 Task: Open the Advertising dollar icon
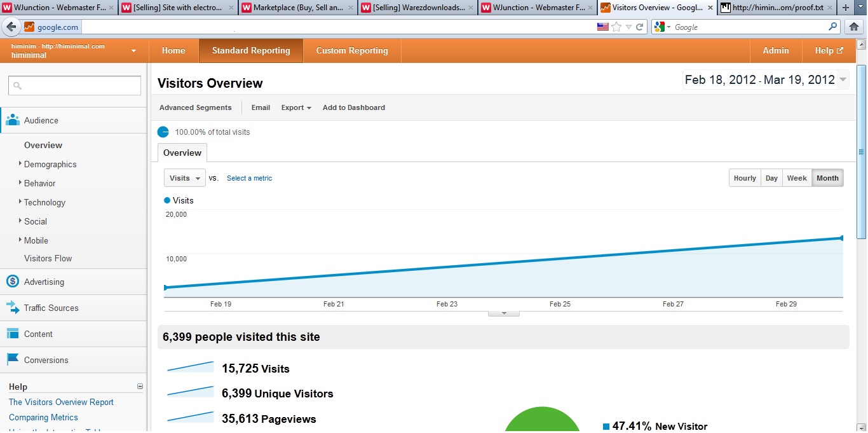13,282
